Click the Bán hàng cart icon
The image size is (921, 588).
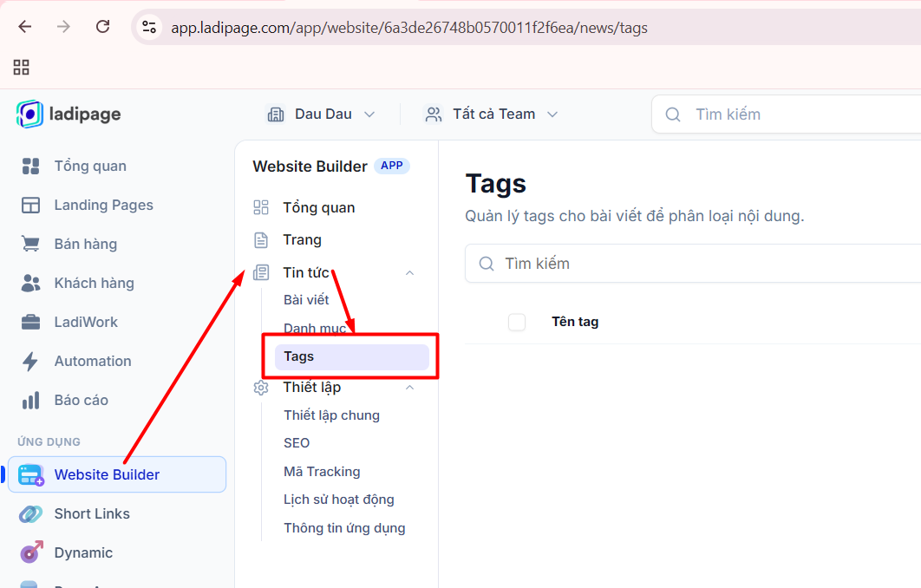[x=30, y=244]
